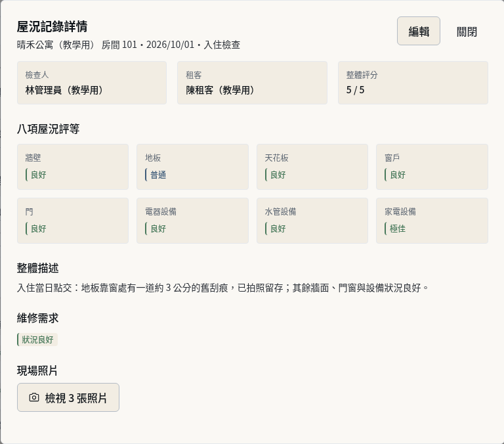
Task: Click the 編輯 button
Action: pos(418,32)
